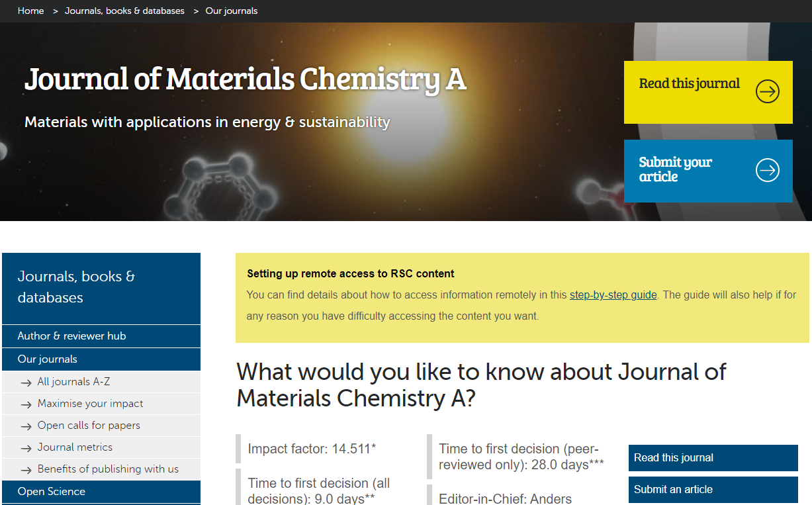Click the Editor-in-Chief: Anders text
The height and width of the screenshot is (505, 812).
[x=505, y=498]
